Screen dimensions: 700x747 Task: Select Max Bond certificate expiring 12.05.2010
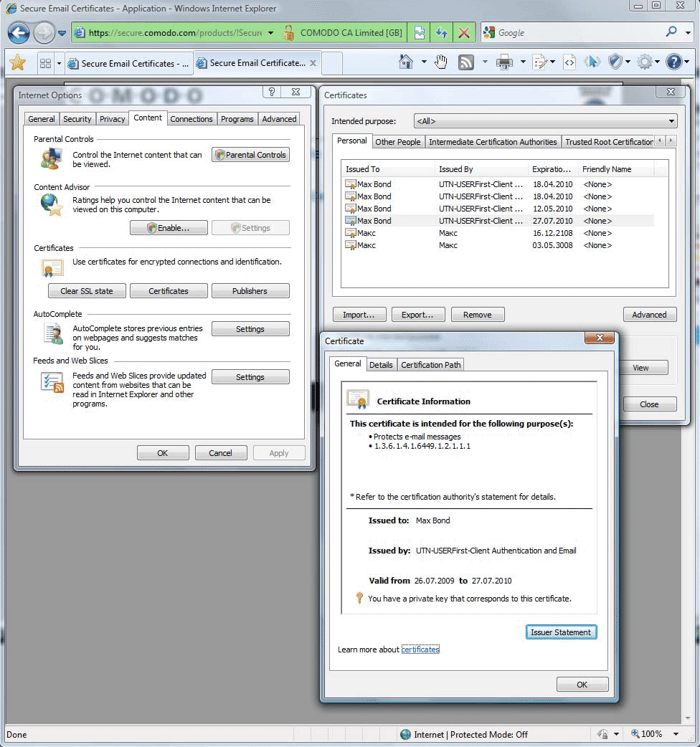coord(499,209)
